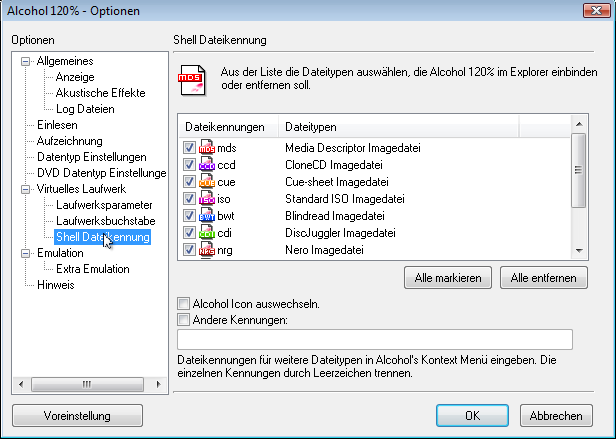Click the mds file type icon
The width and height of the screenshot is (616, 439).
click(207, 148)
